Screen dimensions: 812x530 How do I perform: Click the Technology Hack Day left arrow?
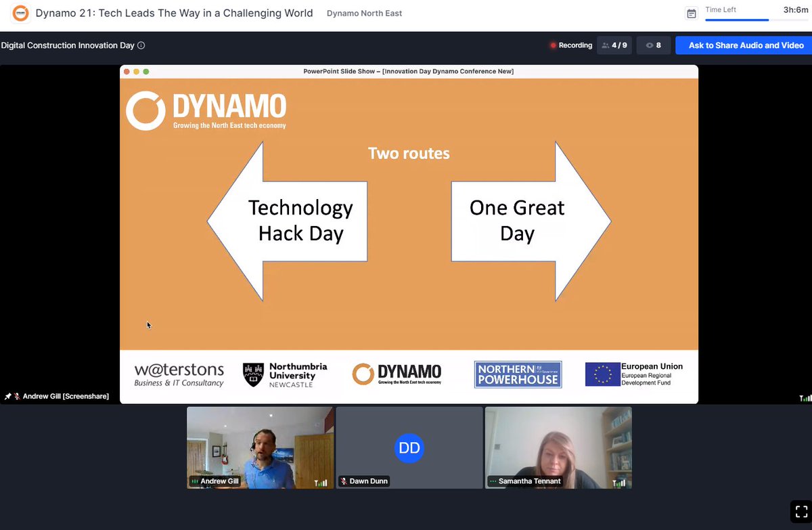pos(287,221)
